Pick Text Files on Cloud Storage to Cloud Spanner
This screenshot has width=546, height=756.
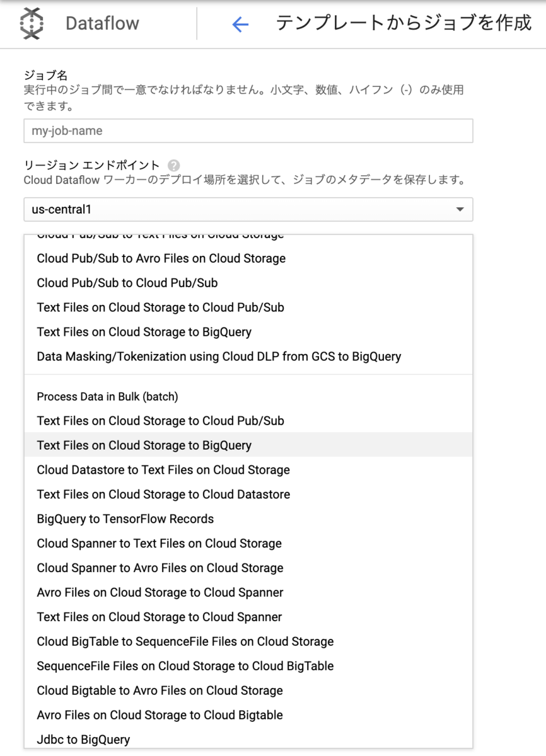pyautogui.click(x=248, y=617)
